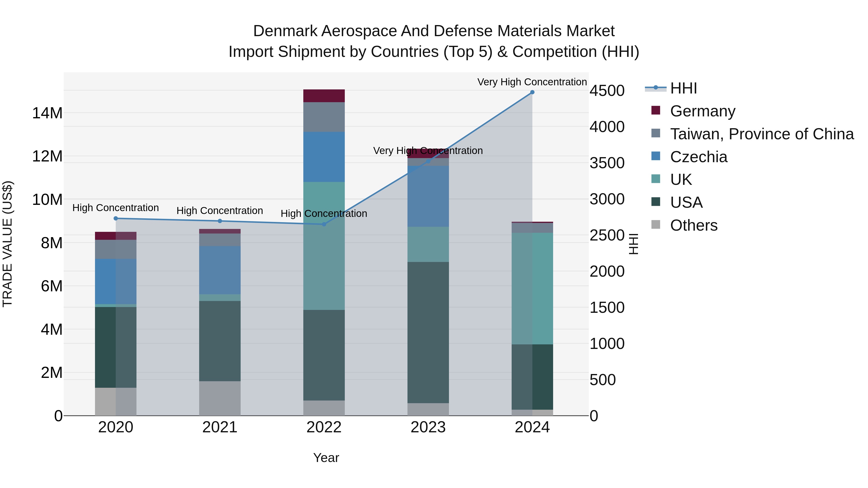Click the HHI data point for 2023
The image size is (868, 488).
[428, 162]
